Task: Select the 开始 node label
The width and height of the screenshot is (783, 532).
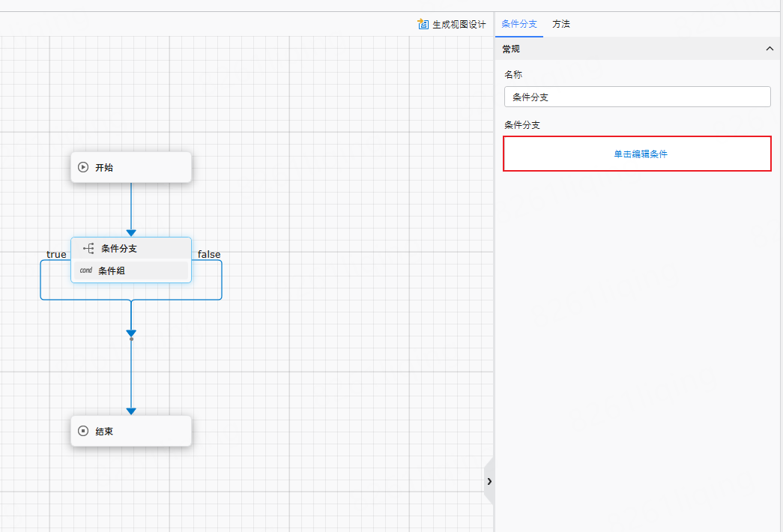Action: coord(104,168)
